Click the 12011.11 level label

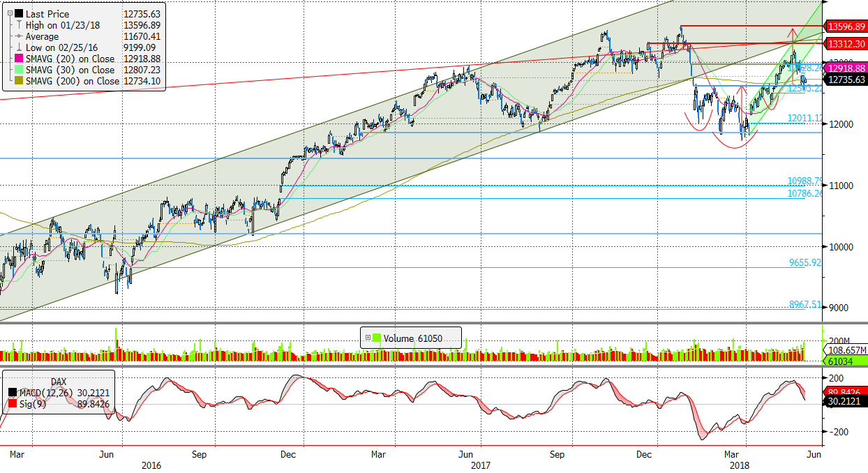pos(805,119)
